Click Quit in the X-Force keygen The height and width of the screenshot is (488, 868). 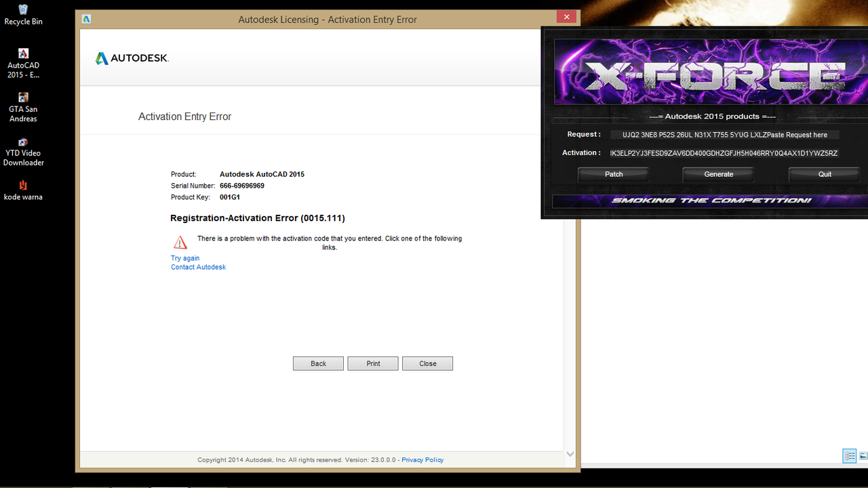click(825, 174)
